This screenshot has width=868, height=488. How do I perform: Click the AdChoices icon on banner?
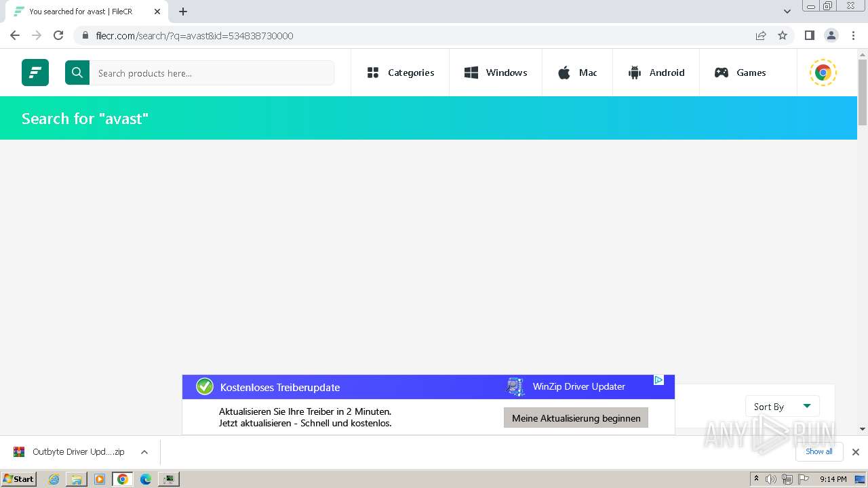pos(658,380)
